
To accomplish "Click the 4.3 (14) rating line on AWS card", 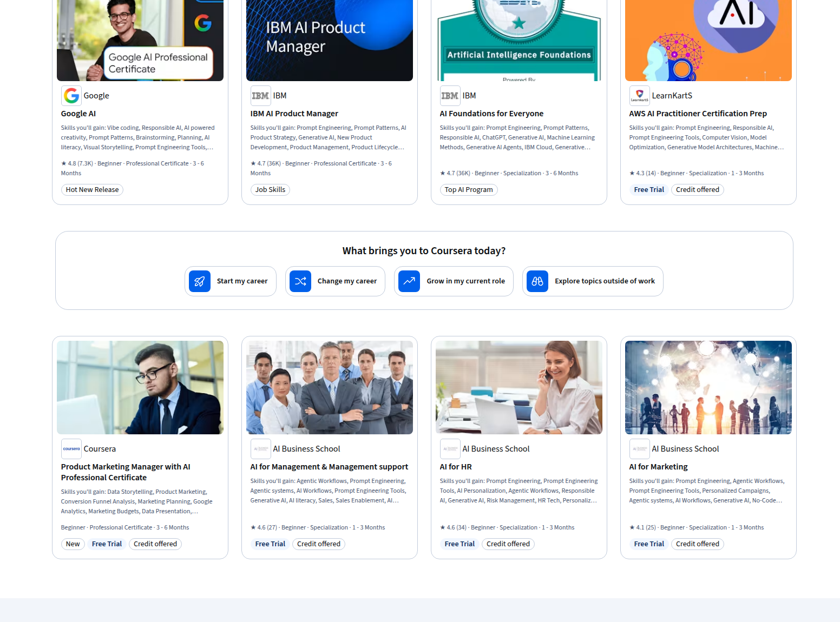I will (x=697, y=174).
